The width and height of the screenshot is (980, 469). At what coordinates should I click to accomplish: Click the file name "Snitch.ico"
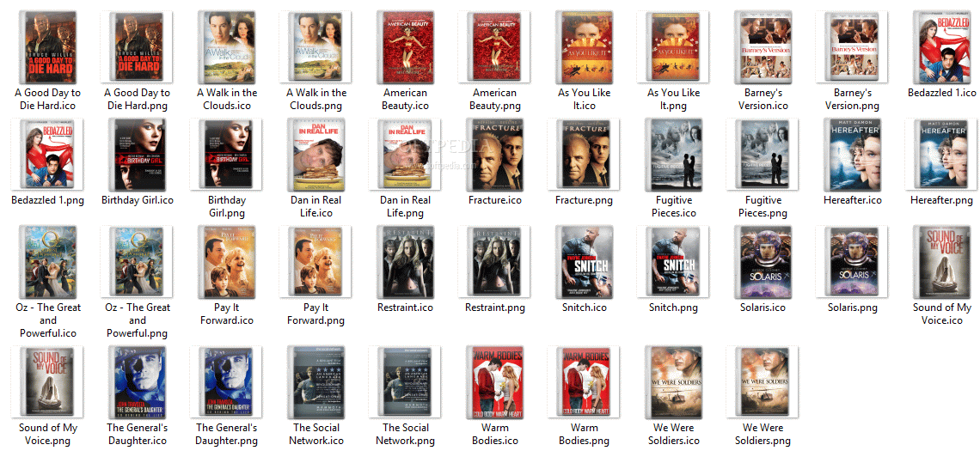[x=585, y=308]
